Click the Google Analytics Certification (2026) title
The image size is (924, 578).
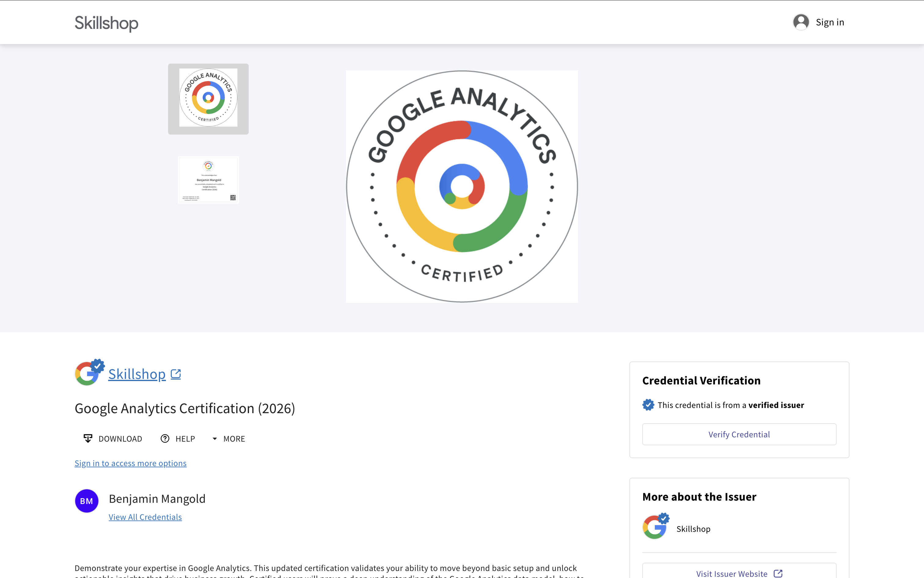[x=185, y=408]
